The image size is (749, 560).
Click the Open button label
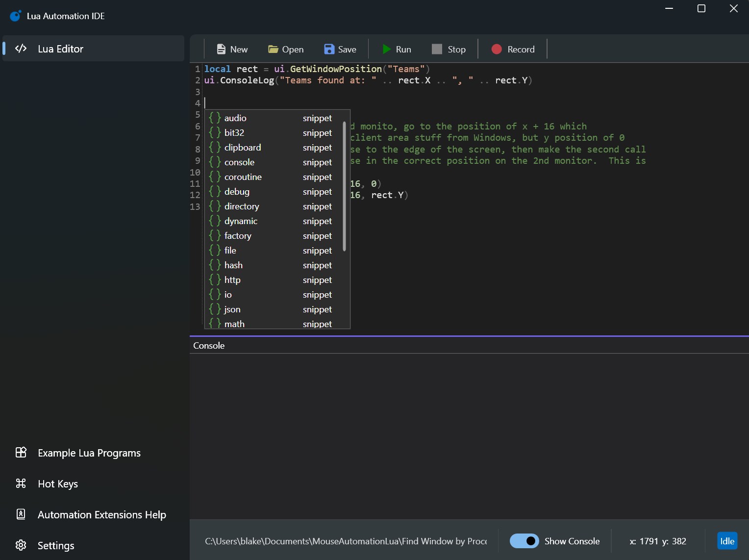[x=293, y=49]
